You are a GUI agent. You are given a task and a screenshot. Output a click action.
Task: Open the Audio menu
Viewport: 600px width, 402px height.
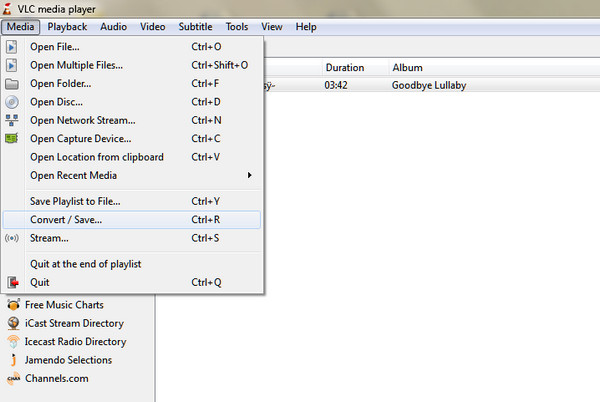coord(114,27)
